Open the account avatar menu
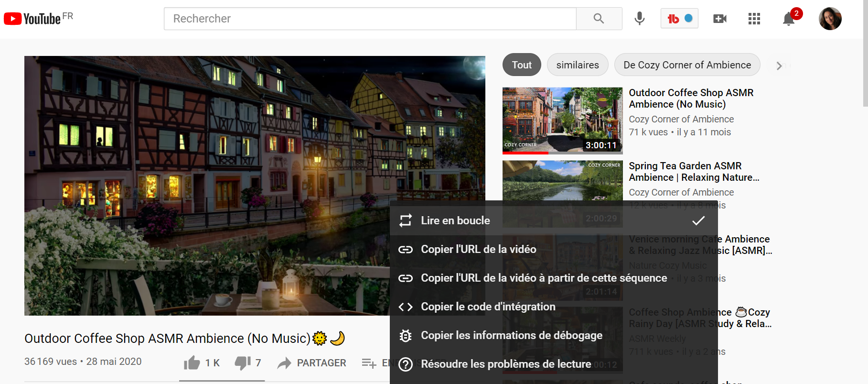 tap(830, 19)
